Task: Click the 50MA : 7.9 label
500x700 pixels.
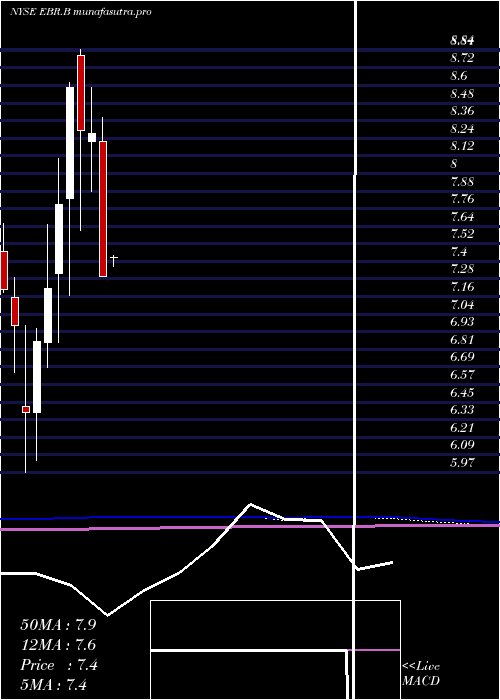Action: pyautogui.click(x=58, y=624)
